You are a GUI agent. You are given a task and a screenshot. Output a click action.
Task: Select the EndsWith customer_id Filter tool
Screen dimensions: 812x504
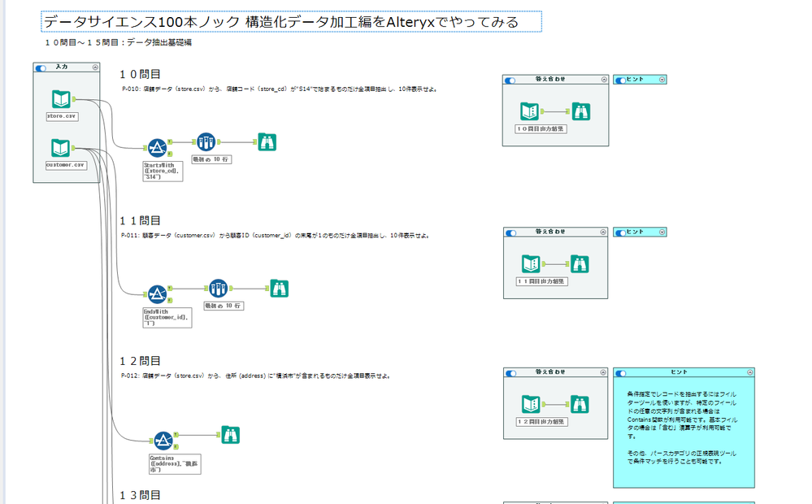pyautogui.click(x=158, y=294)
